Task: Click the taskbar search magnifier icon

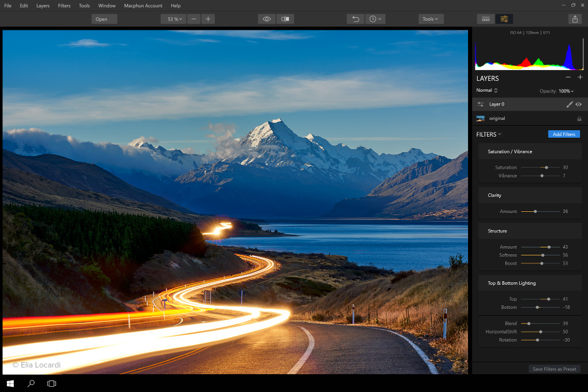Action: (x=31, y=383)
